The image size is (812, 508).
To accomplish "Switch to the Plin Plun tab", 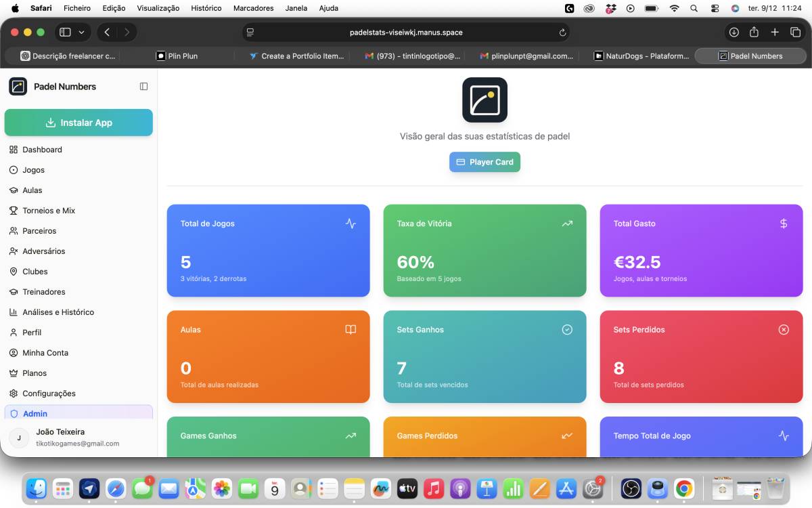I will pos(177,56).
